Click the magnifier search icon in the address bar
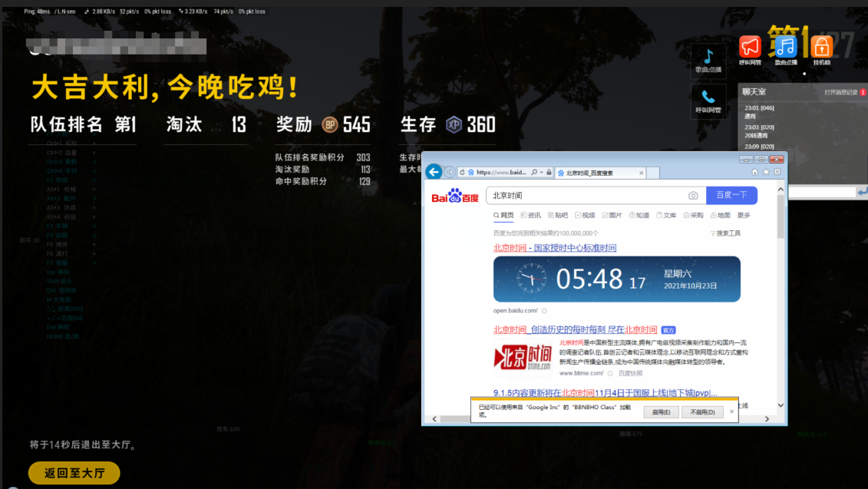This screenshot has width=868, height=489. pyautogui.click(x=534, y=173)
